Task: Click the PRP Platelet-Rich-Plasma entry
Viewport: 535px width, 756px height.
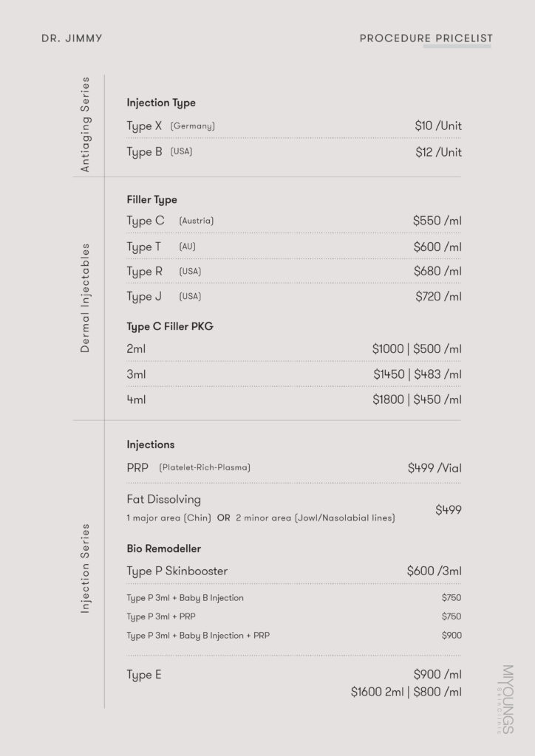Action: pyautogui.click(x=188, y=467)
